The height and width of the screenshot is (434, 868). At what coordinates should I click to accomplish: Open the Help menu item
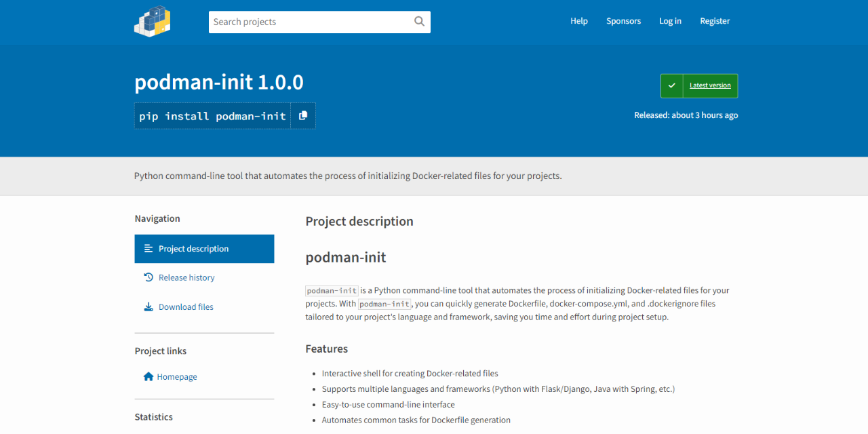tap(579, 21)
